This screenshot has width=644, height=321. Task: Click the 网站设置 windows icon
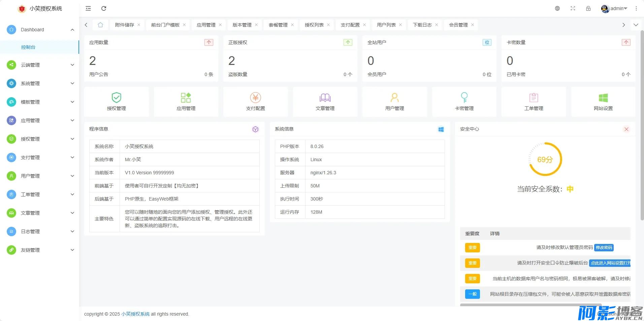point(603,98)
